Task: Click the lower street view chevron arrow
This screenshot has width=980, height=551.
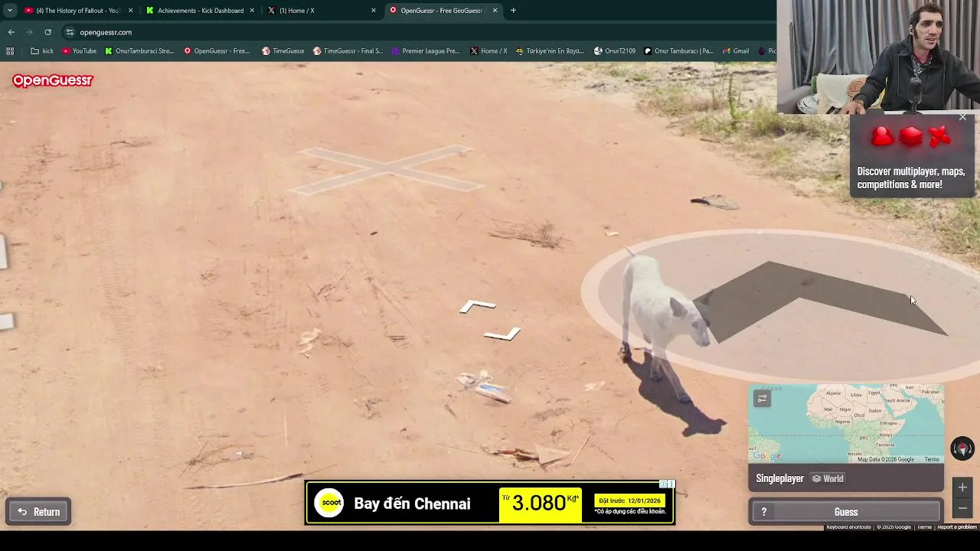Action: tap(503, 334)
